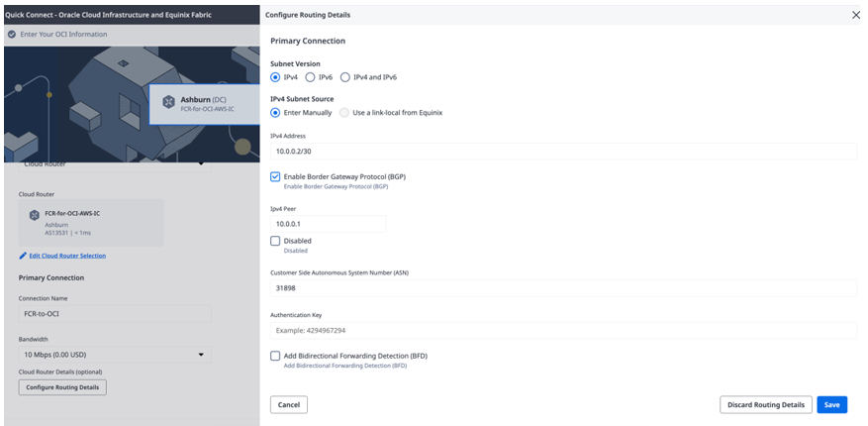Open the Bandwidth 10 Mbps dropdown
Viewport: 868px width, 426px height.
115,355
